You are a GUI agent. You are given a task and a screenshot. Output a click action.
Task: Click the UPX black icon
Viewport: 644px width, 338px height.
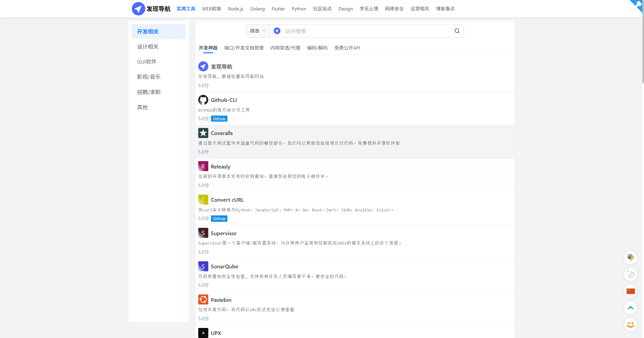pyautogui.click(x=203, y=333)
